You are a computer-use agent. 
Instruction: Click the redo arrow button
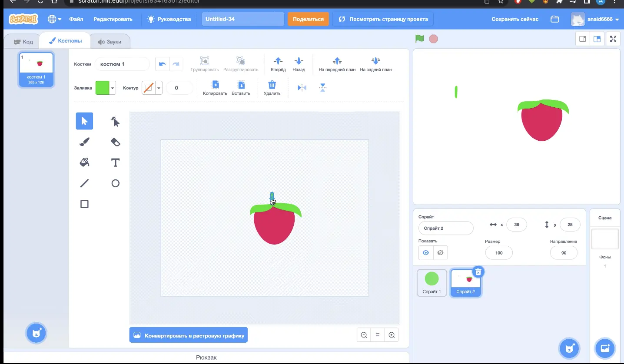point(176,64)
